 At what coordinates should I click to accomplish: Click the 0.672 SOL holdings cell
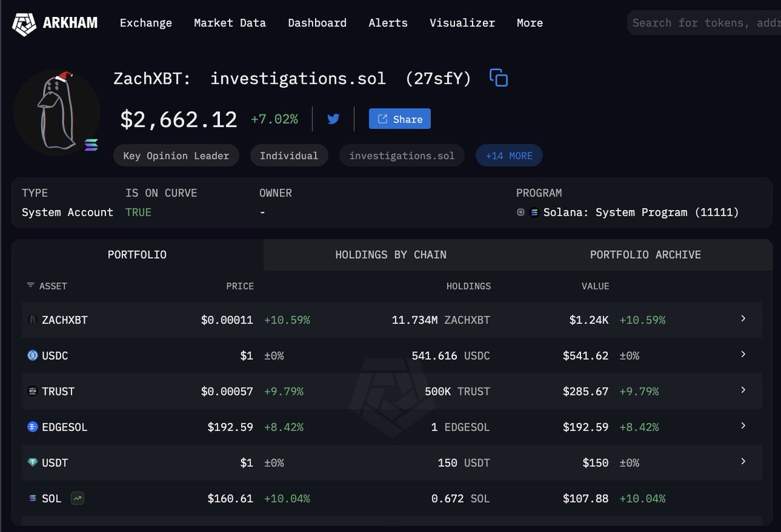pos(460,499)
